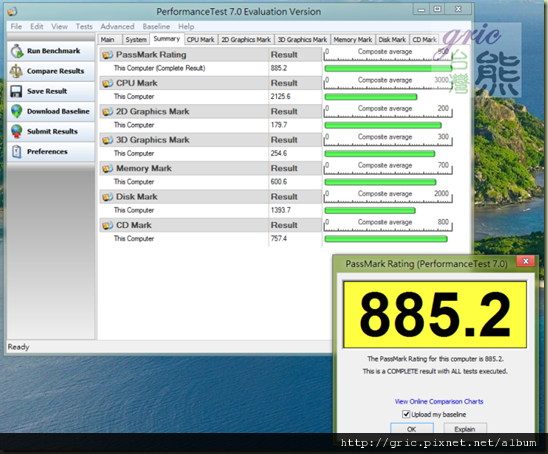
Task: Click the Download Baseline label
Action: click(58, 111)
